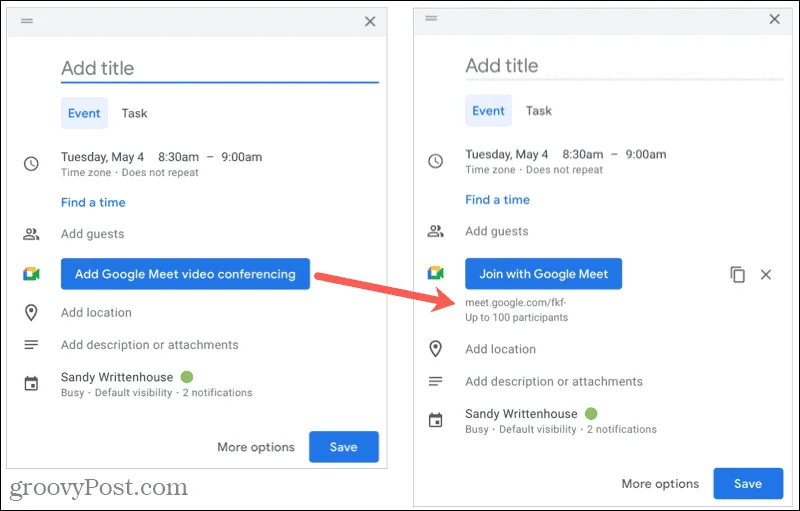This screenshot has width=800, height=511.
Task: Click the calendar icon in the right dialog
Action: [435, 420]
